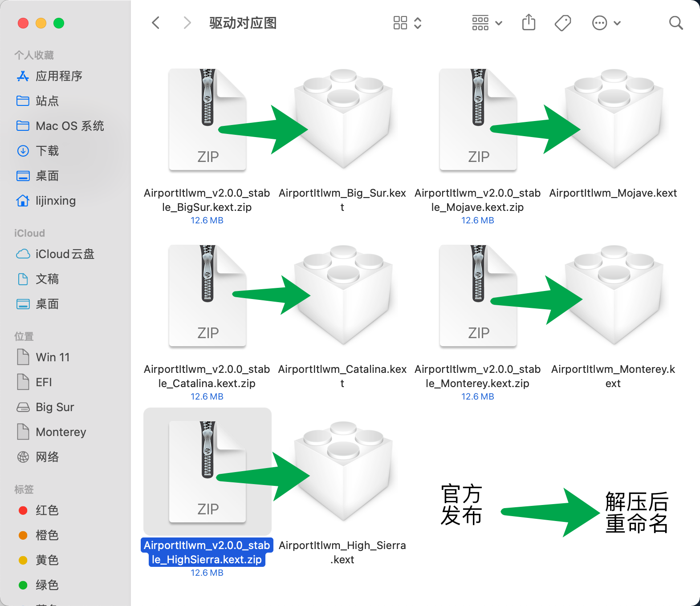Search in this Finder window
The width and height of the screenshot is (700, 606).
point(676,23)
